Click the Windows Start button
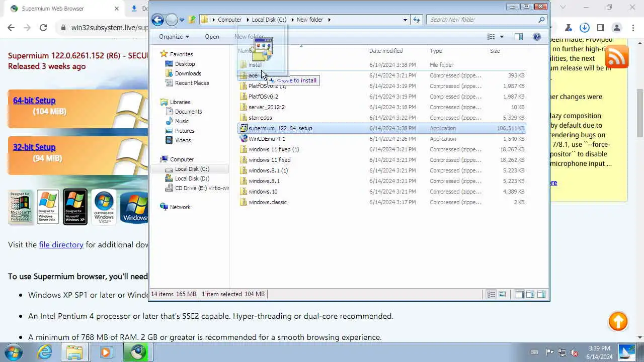Viewport: 644px width, 362px height. click(x=13, y=352)
